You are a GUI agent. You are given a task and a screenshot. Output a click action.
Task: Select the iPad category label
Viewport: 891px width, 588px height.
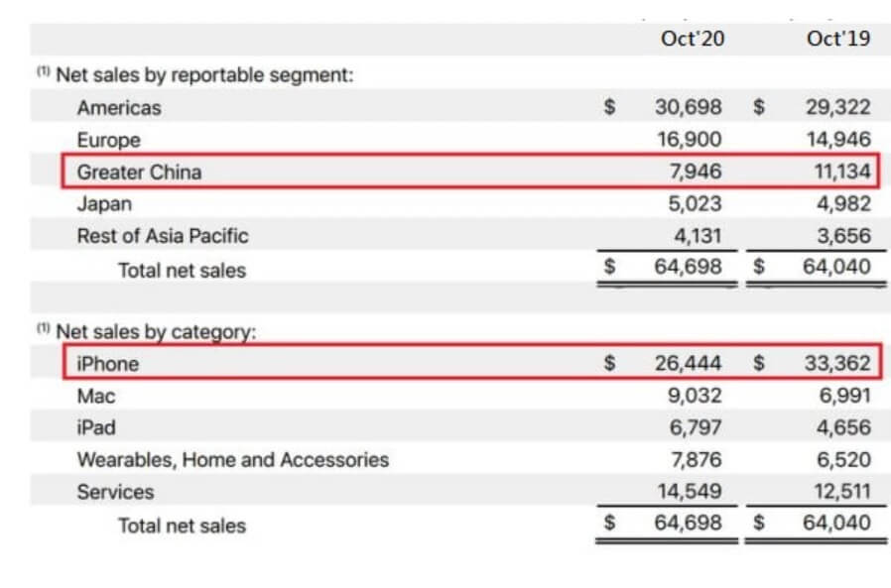(x=96, y=427)
